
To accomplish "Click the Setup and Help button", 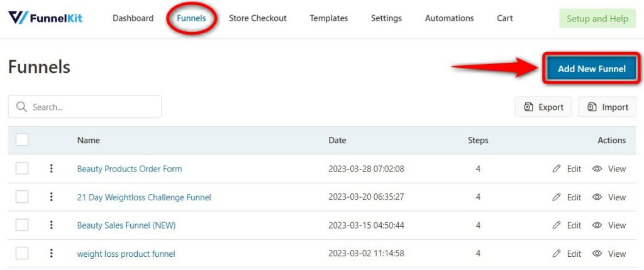I will coord(597,18).
